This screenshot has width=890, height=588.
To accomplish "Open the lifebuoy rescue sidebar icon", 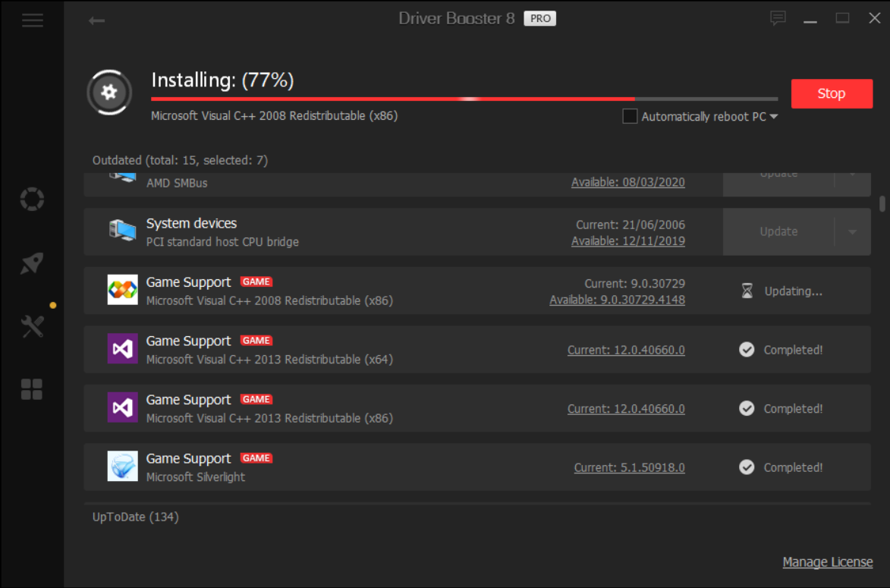I will point(32,200).
